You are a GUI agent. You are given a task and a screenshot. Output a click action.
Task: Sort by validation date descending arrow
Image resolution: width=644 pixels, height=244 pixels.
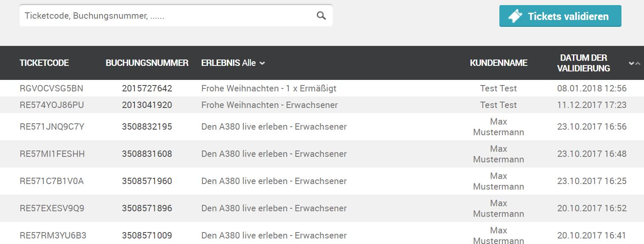[x=631, y=63]
